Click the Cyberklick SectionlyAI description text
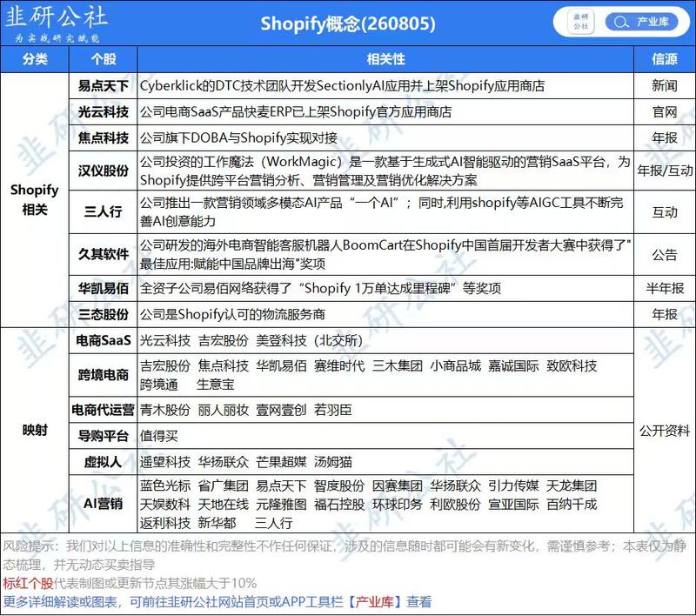Image resolution: width=696 pixels, height=616 pixels. (x=342, y=85)
